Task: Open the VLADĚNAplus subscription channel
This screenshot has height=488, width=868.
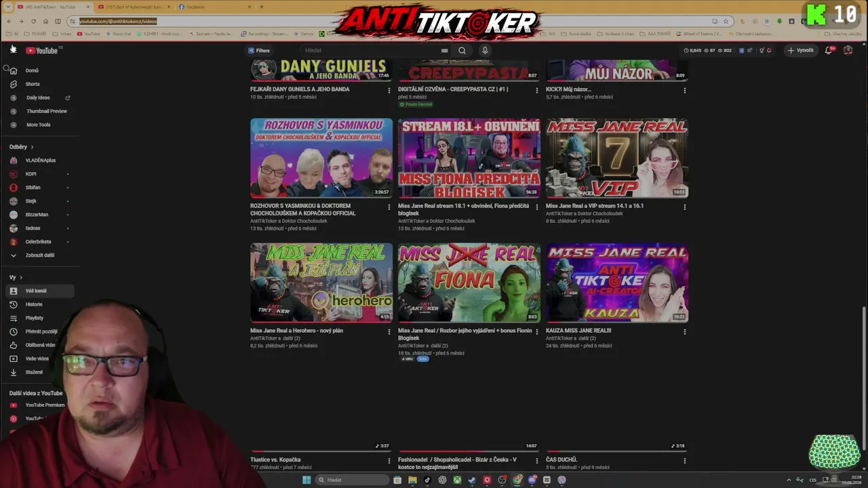Action: pyautogui.click(x=40, y=161)
